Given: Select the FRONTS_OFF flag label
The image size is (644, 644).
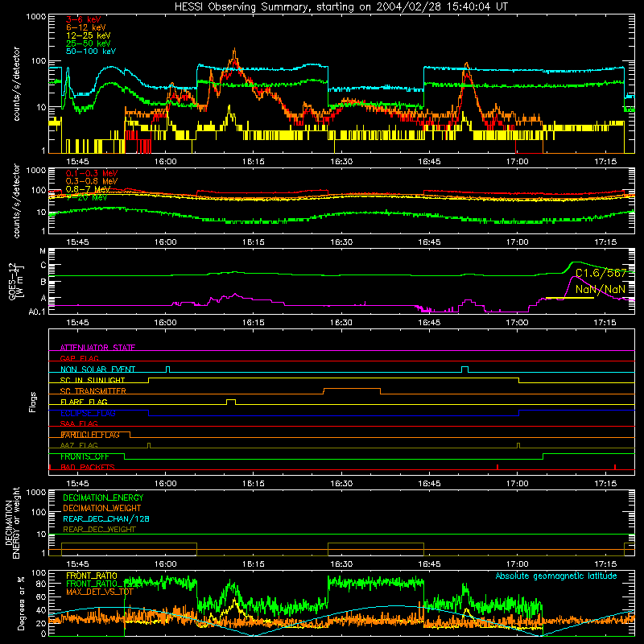Looking at the screenshot, I should pos(85,456).
